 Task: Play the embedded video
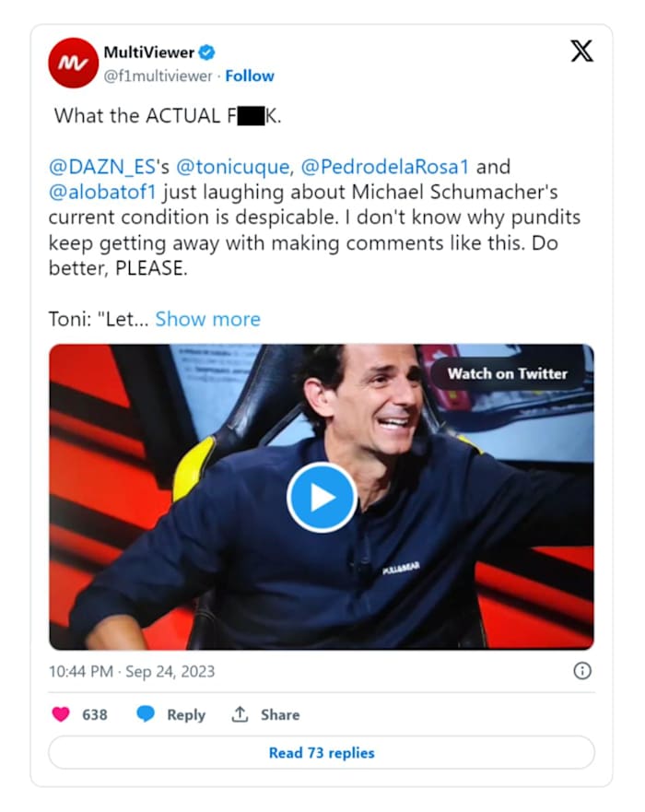pyautogui.click(x=322, y=497)
